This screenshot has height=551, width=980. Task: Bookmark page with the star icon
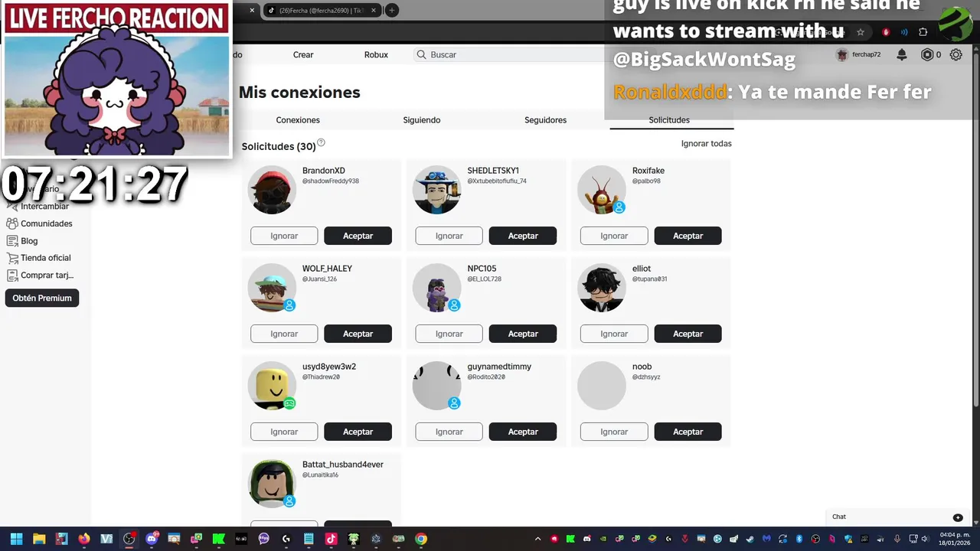pos(861,32)
